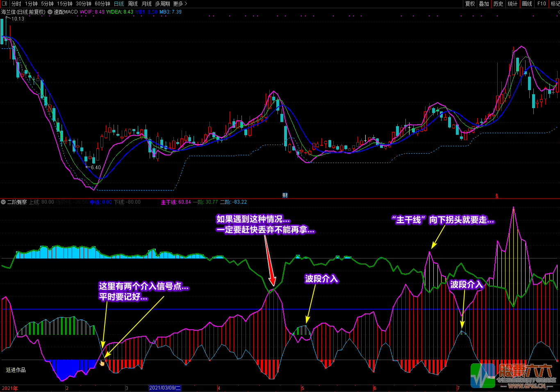Select the 60分钟 period tab
This screenshot has height=392, width=560.
(102, 4)
